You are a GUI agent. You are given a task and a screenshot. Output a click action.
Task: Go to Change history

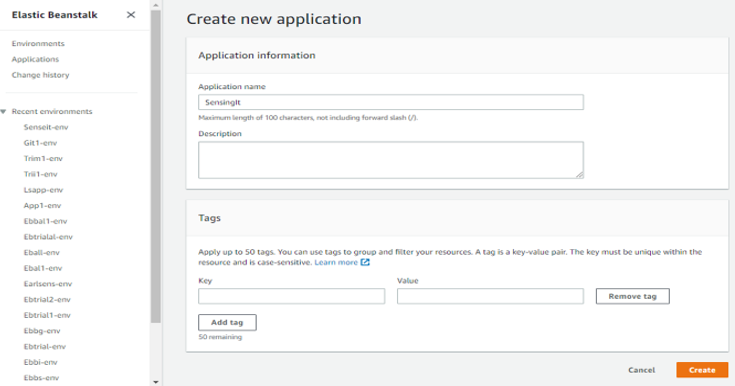click(x=40, y=75)
